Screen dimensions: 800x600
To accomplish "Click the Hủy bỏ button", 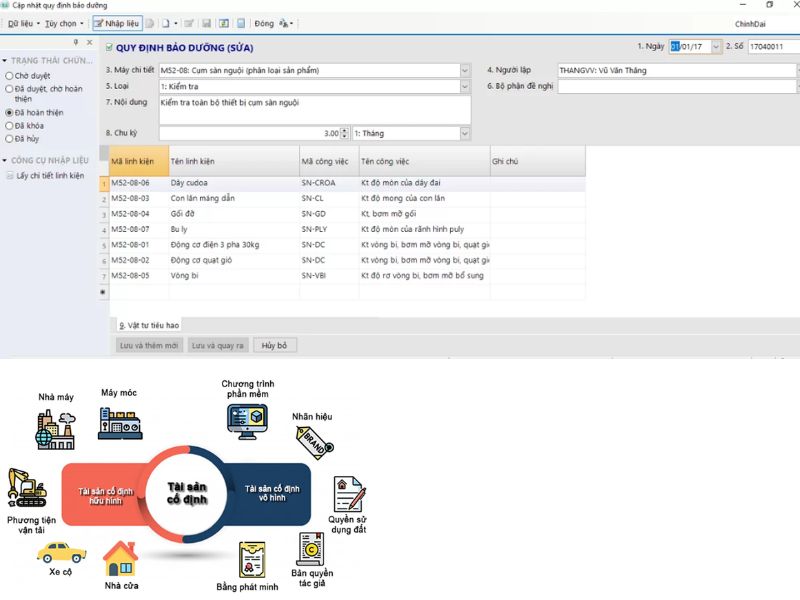I will (274, 345).
